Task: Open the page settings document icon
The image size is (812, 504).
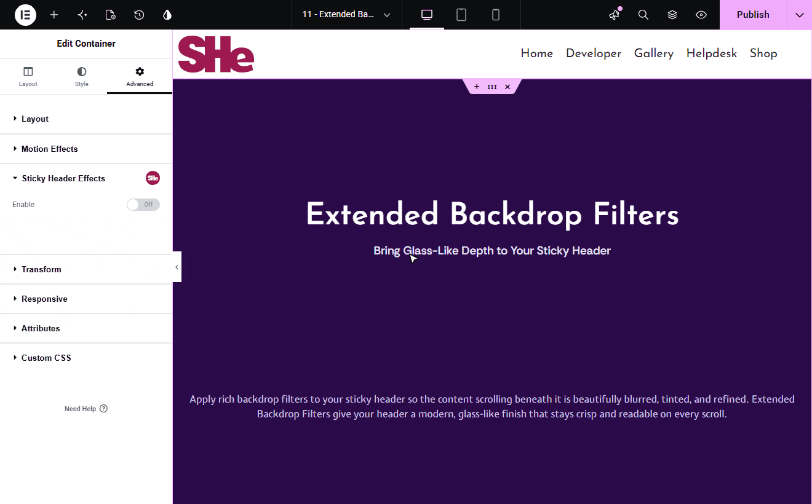Action: (x=111, y=15)
